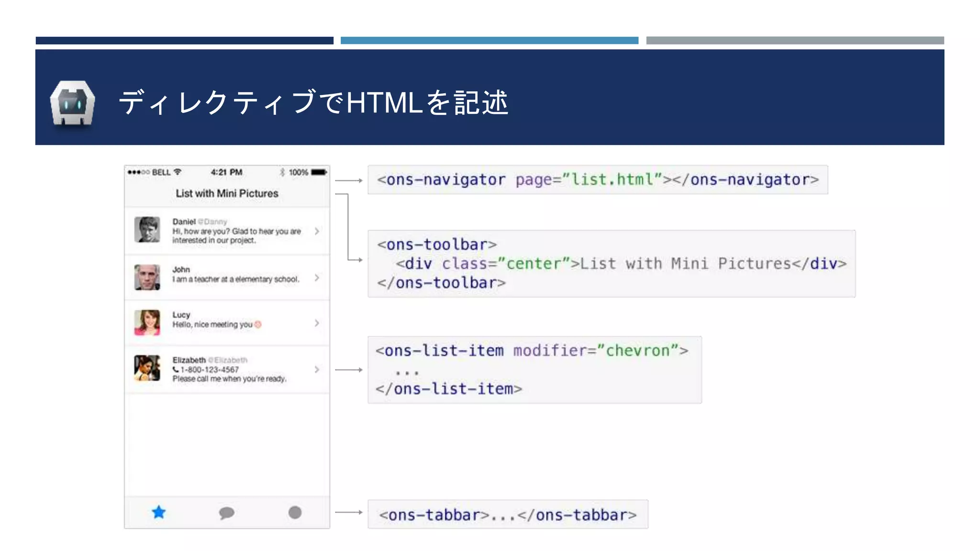Click the 'List with Mini Pictures' toolbar title
980x551 pixels.
tap(227, 193)
